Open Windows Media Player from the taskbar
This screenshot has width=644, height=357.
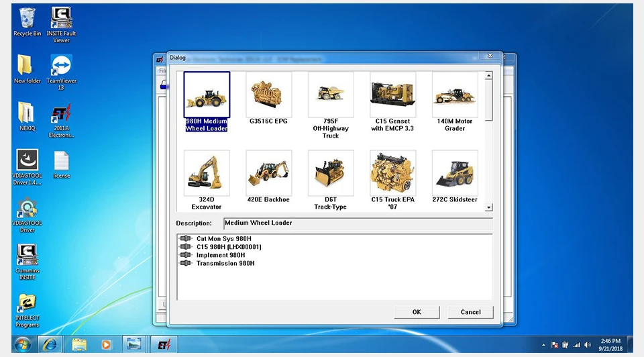106,344
